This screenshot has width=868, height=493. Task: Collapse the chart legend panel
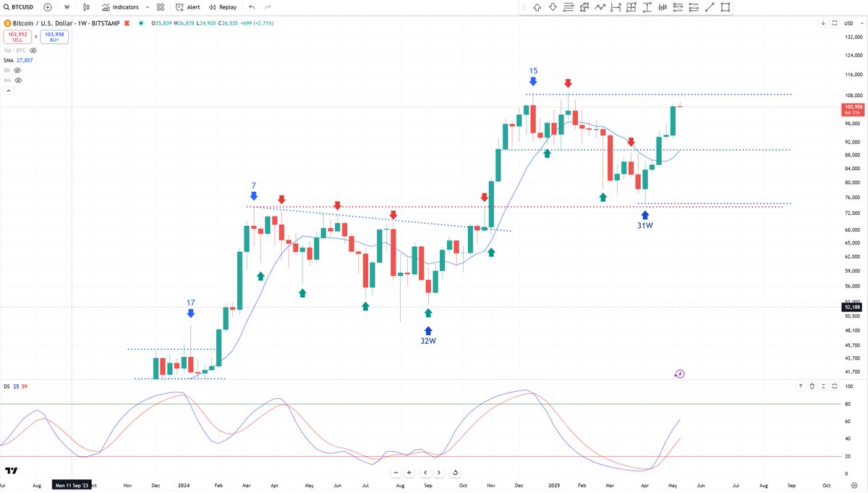tap(8, 90)
